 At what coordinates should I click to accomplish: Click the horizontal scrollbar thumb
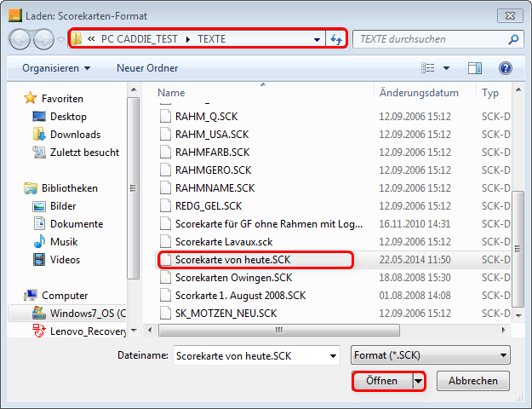(279, 330)
